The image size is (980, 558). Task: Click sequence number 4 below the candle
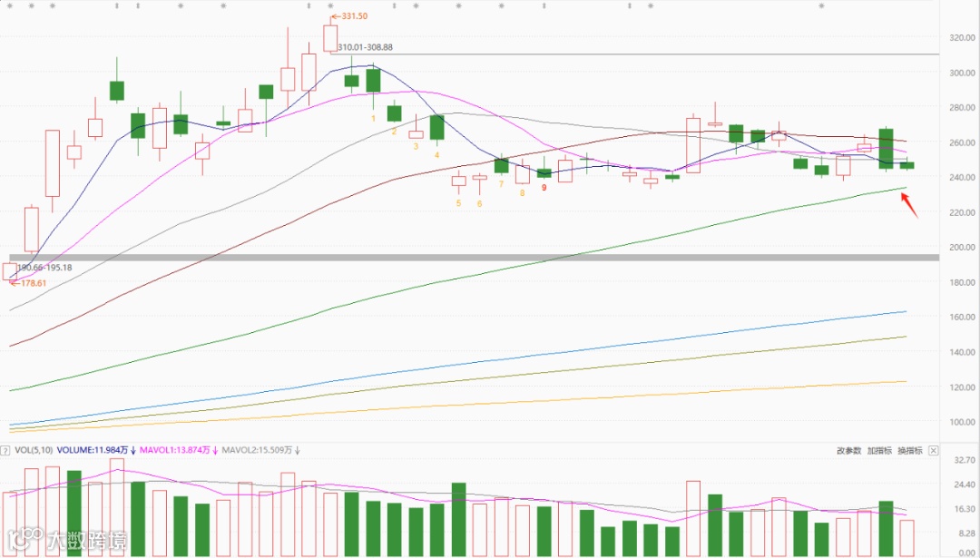(x=436, y=155)
